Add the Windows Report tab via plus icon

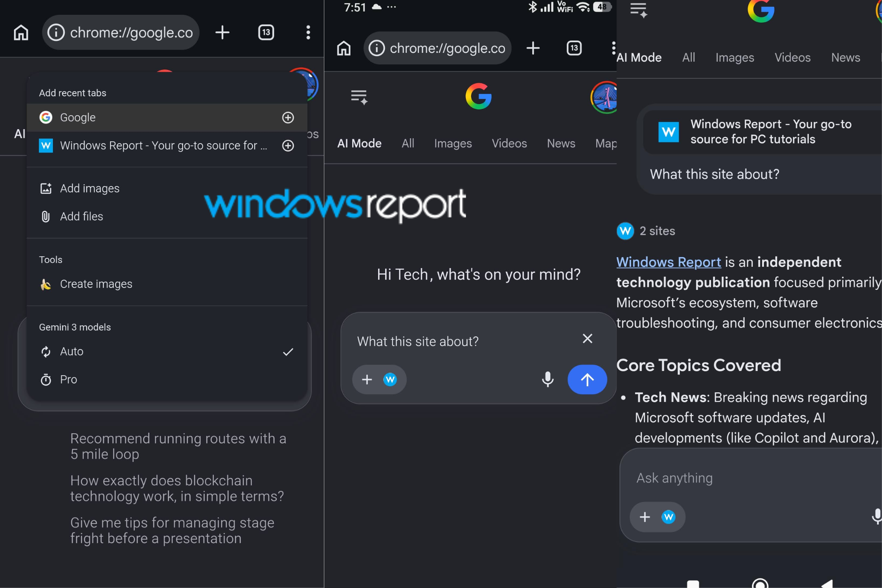point(288,146)
